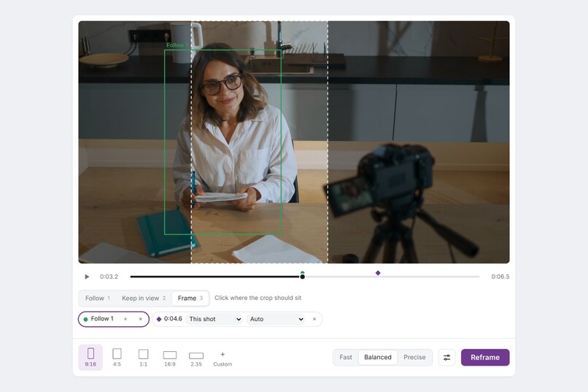The image size is (588, 392).
Task: Choose the 4:5 aspect ratio
Action: 117,358
